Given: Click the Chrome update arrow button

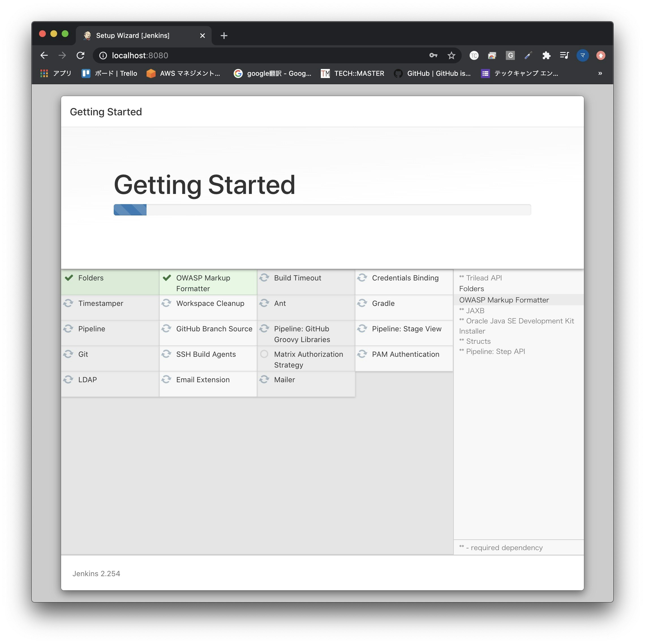Looking at the screenshot, I should (x=601, y=55).
